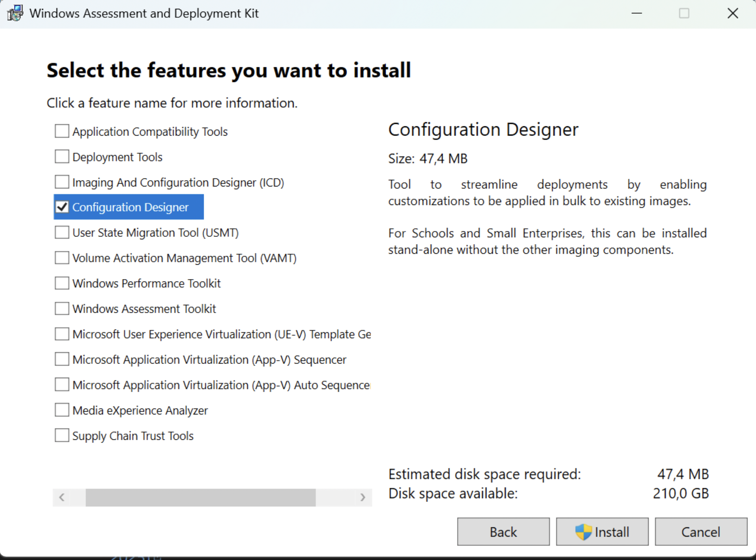Click the Volume Activation Management Tool (VAMT) name
Viewport: 756px width, 560px height.
click(x=184, y=258)
